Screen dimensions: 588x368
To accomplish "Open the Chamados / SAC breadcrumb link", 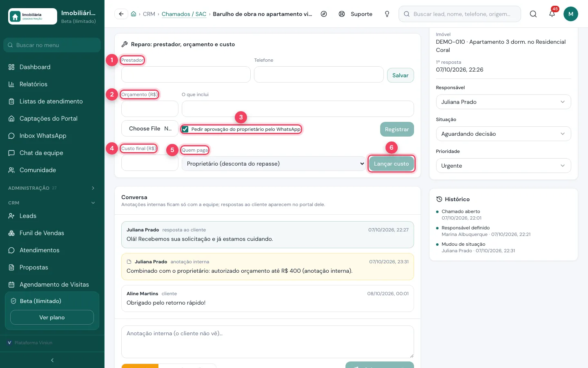I will (x=184, y=14).
